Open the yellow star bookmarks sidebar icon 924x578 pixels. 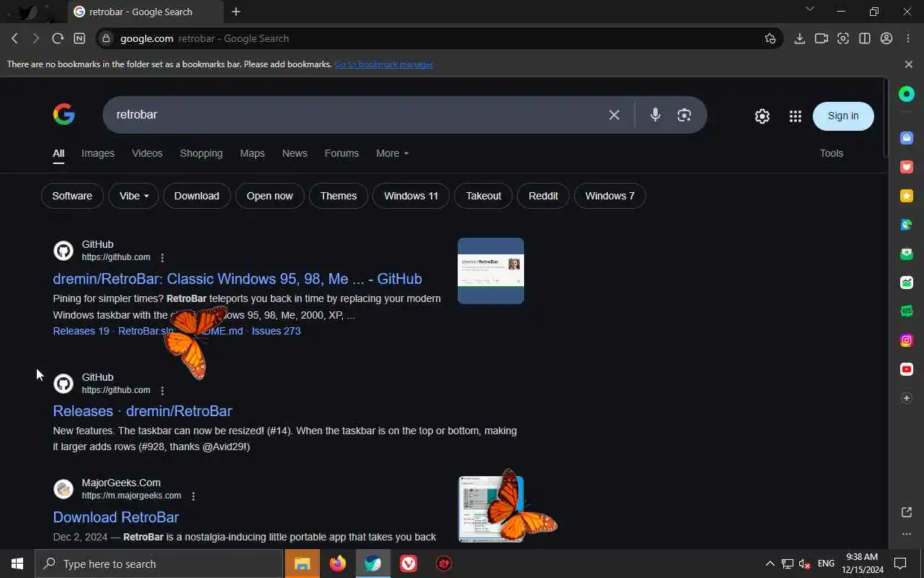tap(907, 196)
